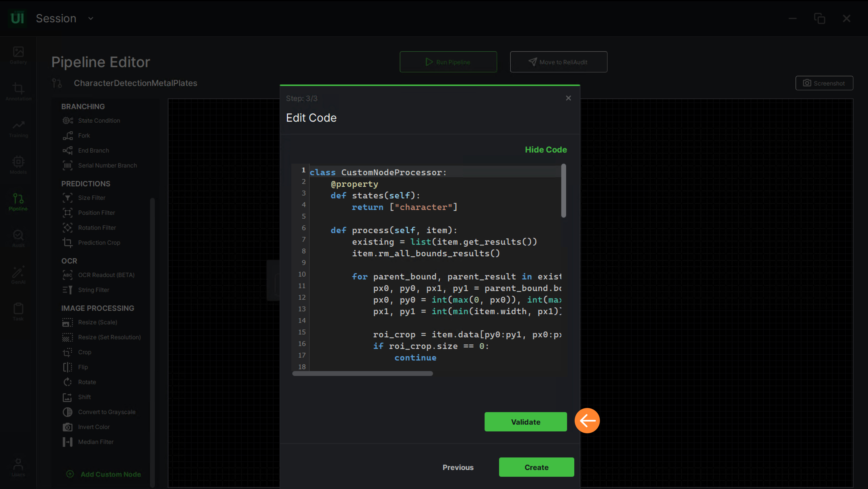Click the Median Filter node icon

tap(67, 442)
